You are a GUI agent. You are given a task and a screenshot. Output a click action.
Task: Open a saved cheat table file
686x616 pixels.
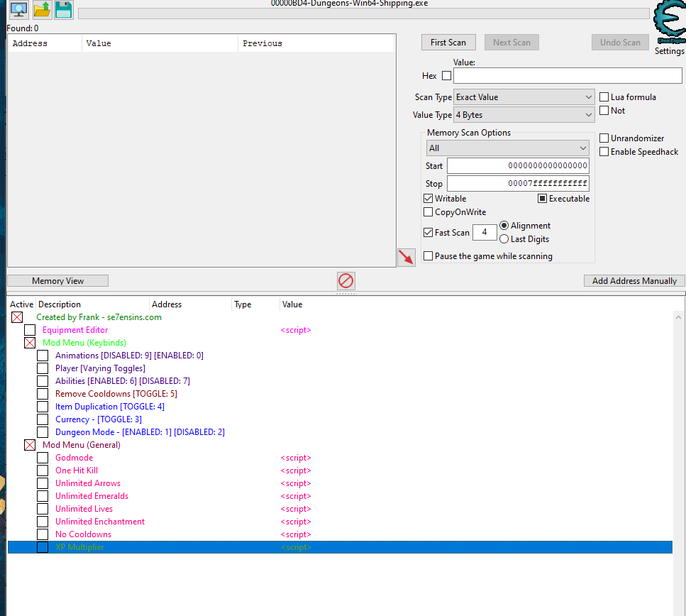click(40, 10)
